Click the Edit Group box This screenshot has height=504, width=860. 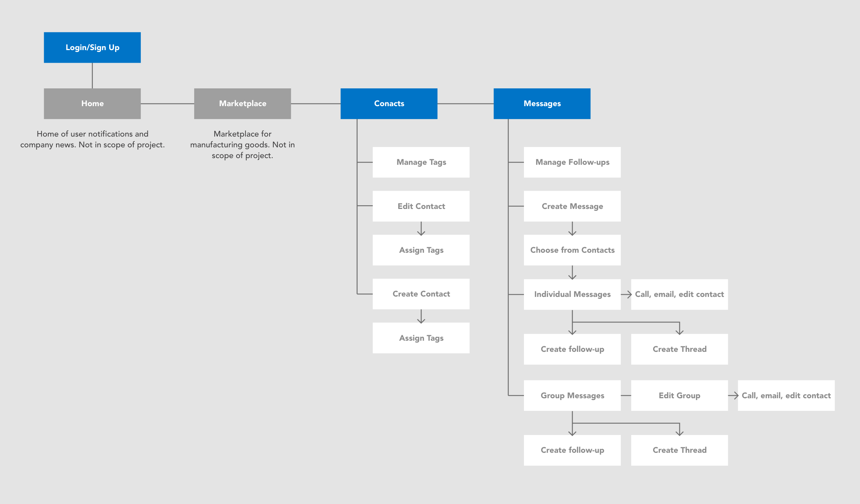click(x=679, y=396)
